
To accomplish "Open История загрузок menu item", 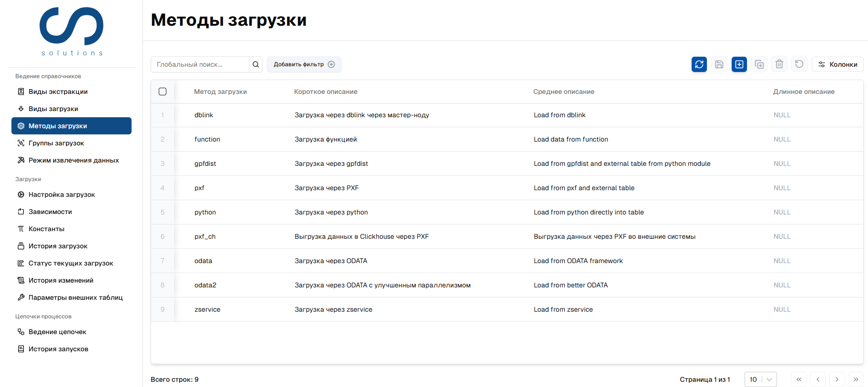I will click(58, 246).
